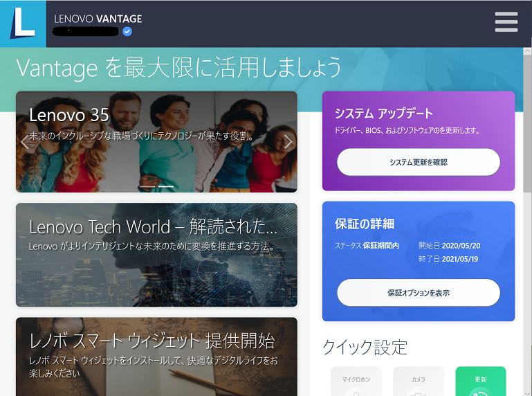
Task: Open Lenovo Tech World article card
Action: (156, 255)
